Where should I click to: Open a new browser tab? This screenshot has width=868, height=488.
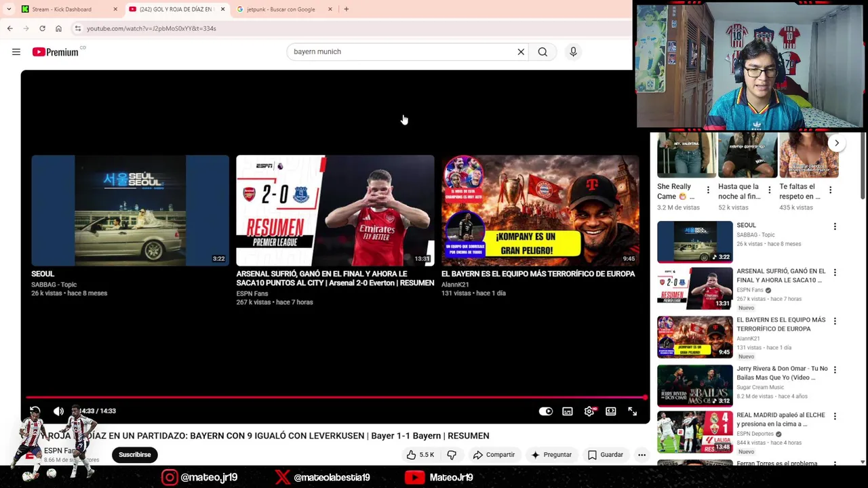(347, 9)
